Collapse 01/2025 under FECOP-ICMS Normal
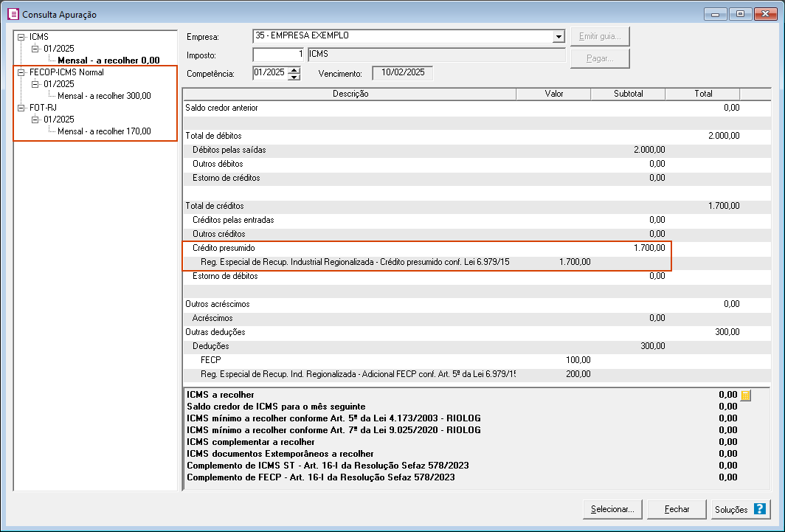 [x=35, y=84]
